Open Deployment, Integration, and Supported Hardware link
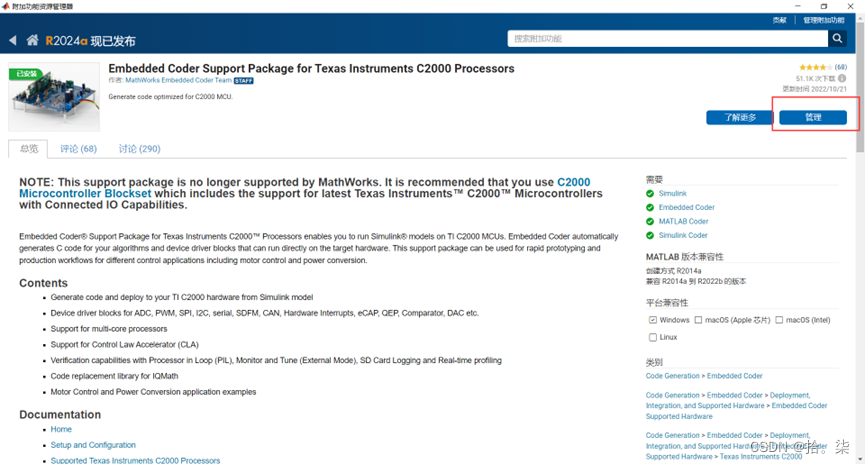 point(728,401)
